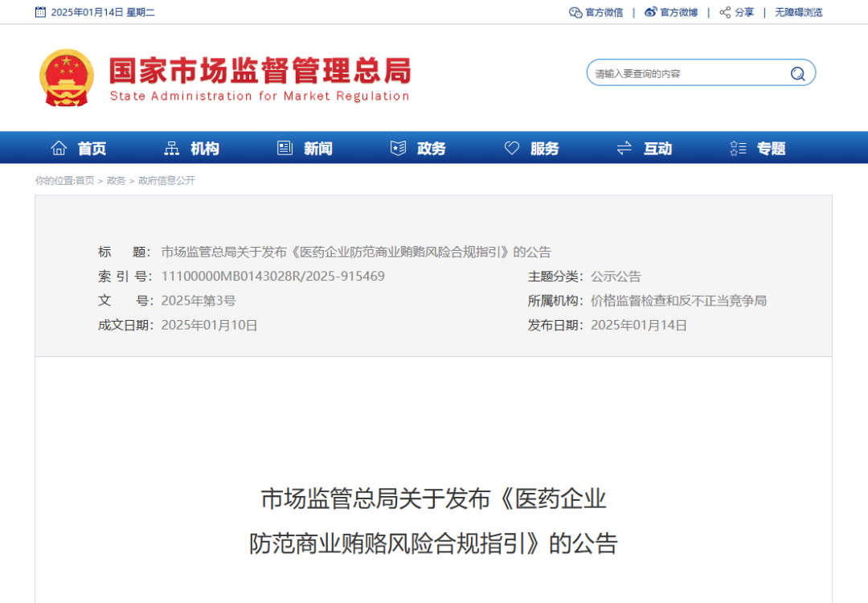Click the 主题分类 value 公示公告
Image resolution: width=868 pixels, height=603 pixels.
coord(616,277)
